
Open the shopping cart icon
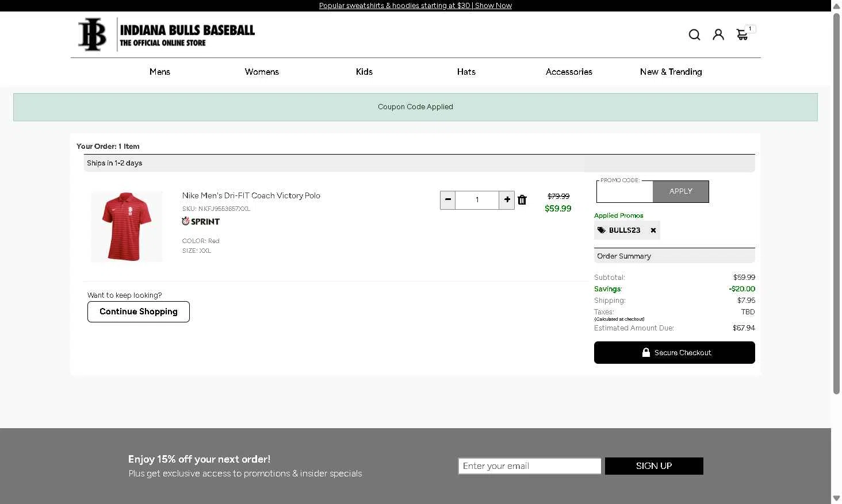point(743,34)
